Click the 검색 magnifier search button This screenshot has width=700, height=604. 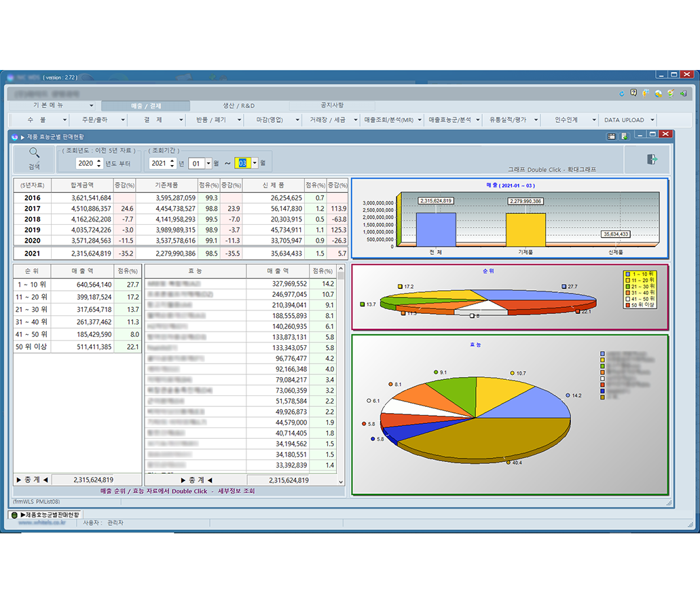coord(34,158)
